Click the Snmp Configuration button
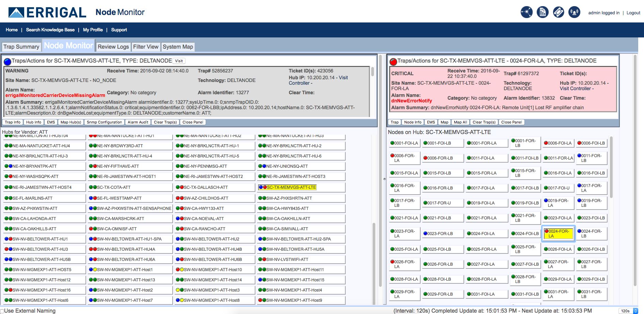Viewport: 644px width, 314px height. click(x=104, y=122)
